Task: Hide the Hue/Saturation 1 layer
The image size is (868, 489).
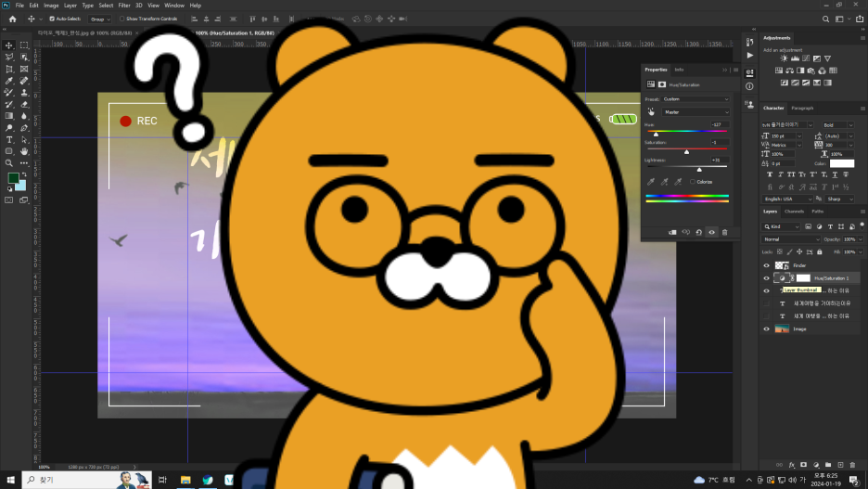Action: (x=767, y=278)
